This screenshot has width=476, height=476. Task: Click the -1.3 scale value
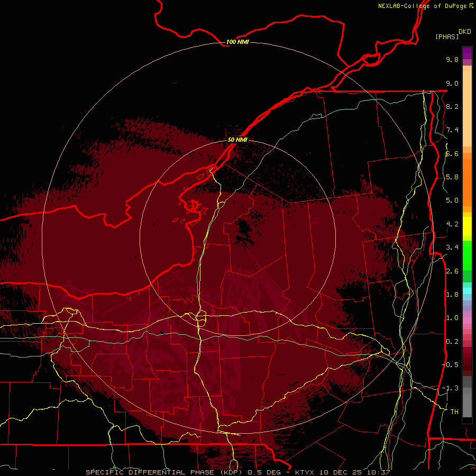pyautogui.click(x=450, y=388)
